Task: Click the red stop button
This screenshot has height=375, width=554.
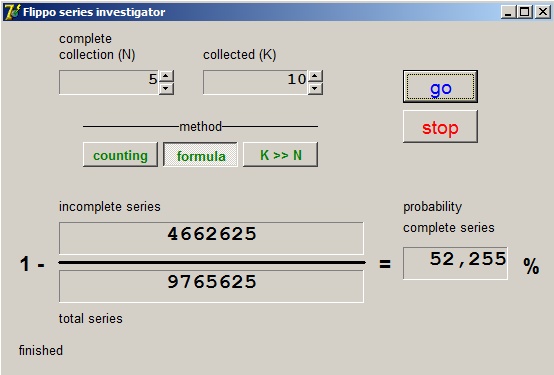Action: tap(440, 127)
